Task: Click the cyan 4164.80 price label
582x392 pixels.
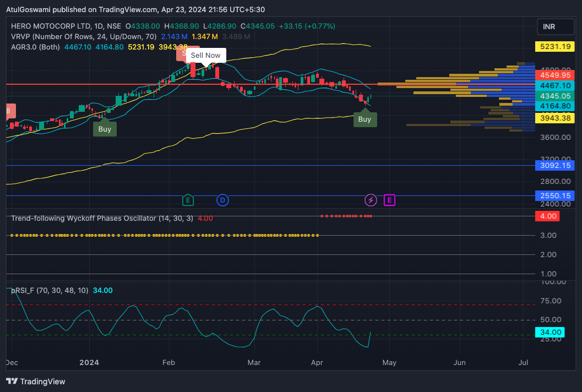Action: click(x=555, y=106)
